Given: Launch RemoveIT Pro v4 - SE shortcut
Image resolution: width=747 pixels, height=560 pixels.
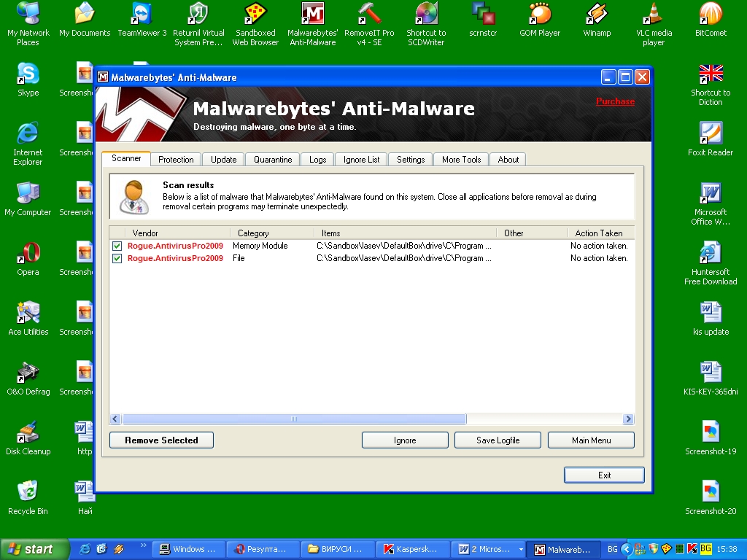Looking at the screenshot, I should pyautogui.click(x=369, y=24).
